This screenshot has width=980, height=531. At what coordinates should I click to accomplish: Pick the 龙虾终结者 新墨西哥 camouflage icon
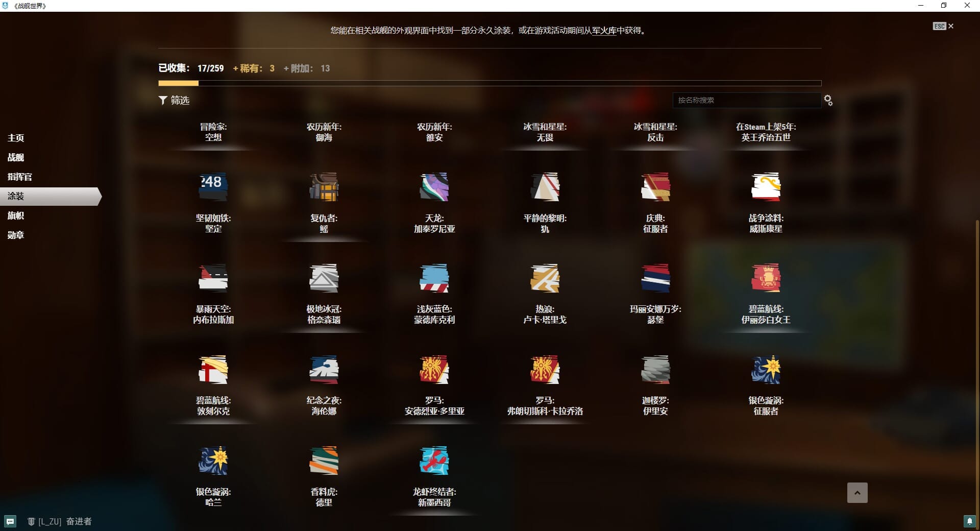[434, 461]
